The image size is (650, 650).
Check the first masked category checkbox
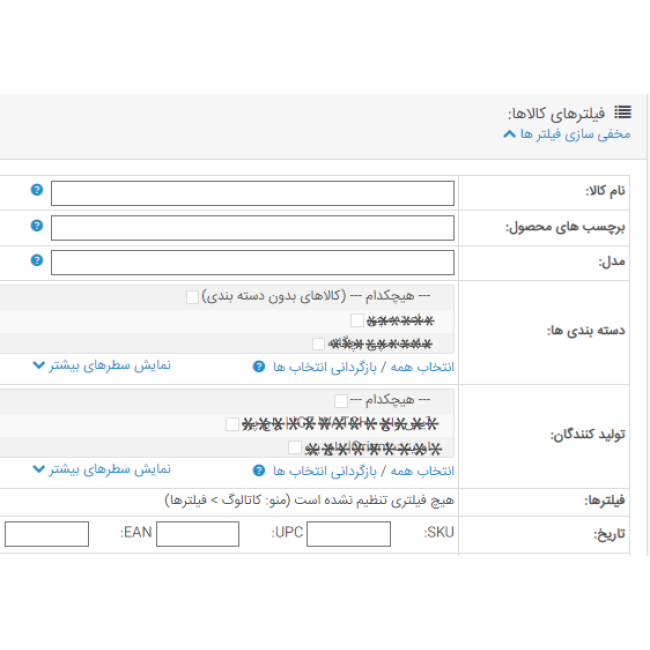pyautogui.click(x=357, y=320)
